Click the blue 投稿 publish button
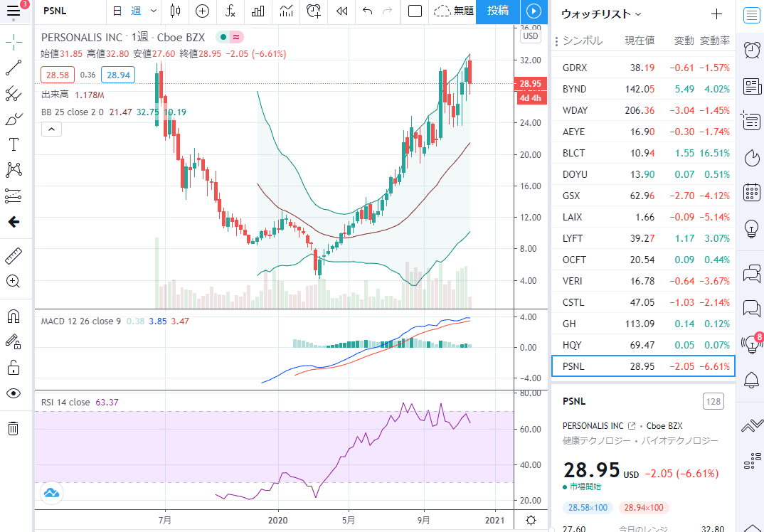764x532 pixels. [498, 11]
